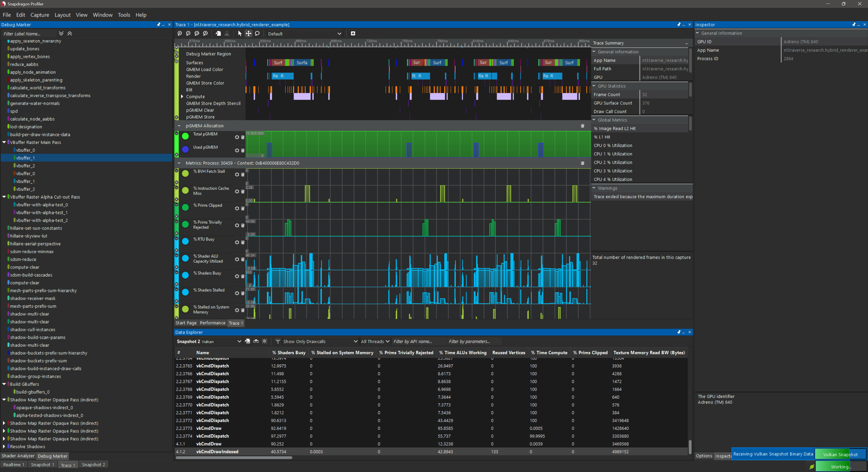Collapse VBuffer Raster Alpha Cut-out Pass
Viewport: 868px width, 472px height.
point(4,197)
